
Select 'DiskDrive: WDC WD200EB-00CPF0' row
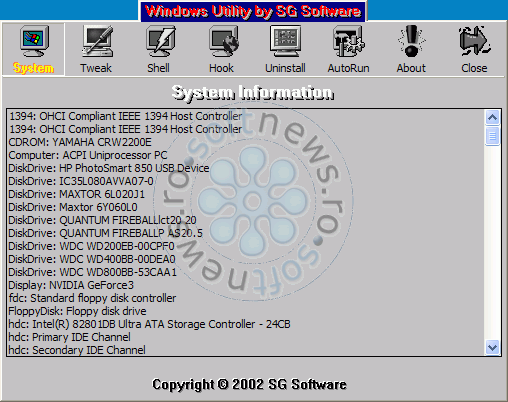click(245, 246)
